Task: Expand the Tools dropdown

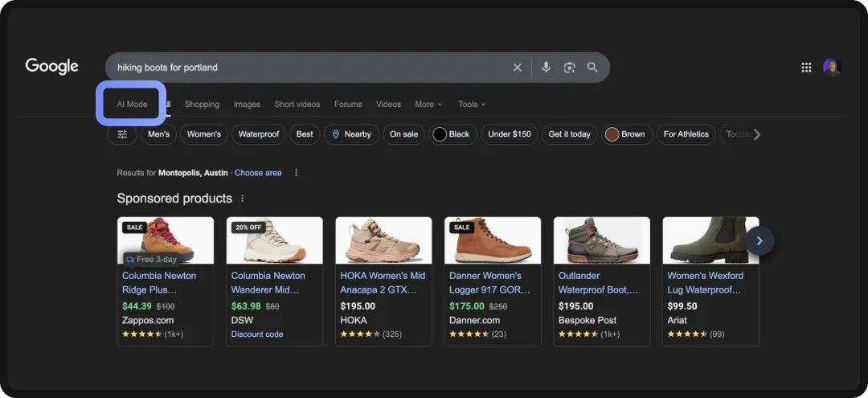Action: tap(472, 104)
